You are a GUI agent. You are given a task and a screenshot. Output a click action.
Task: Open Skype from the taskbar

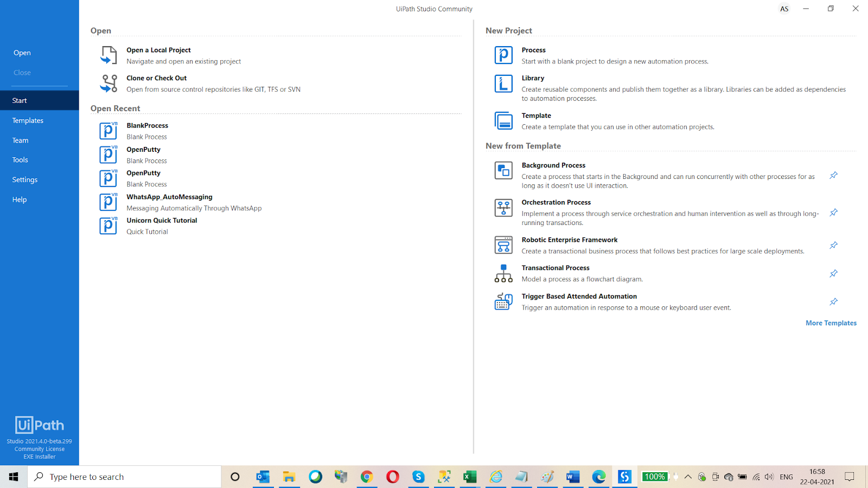point(418,477)
